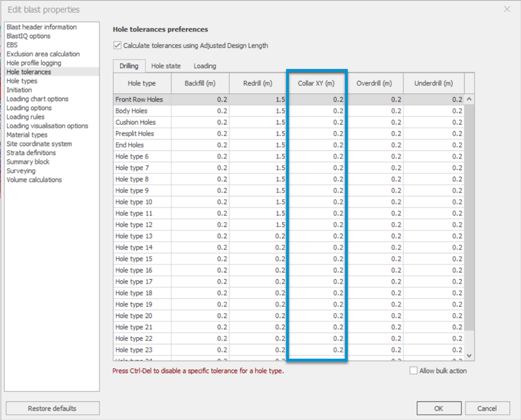521x420 pixels.
Task: Select the Hole tolerances entry
Action: point(52,72)
